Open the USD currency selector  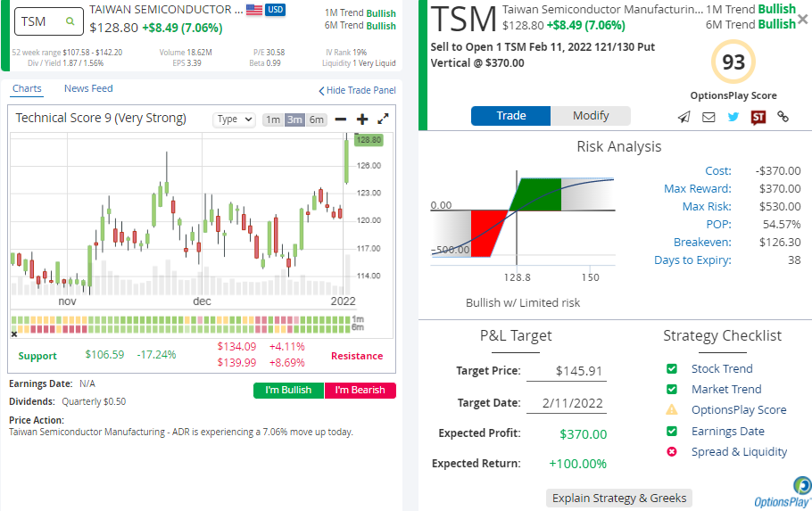click(276, 10)
